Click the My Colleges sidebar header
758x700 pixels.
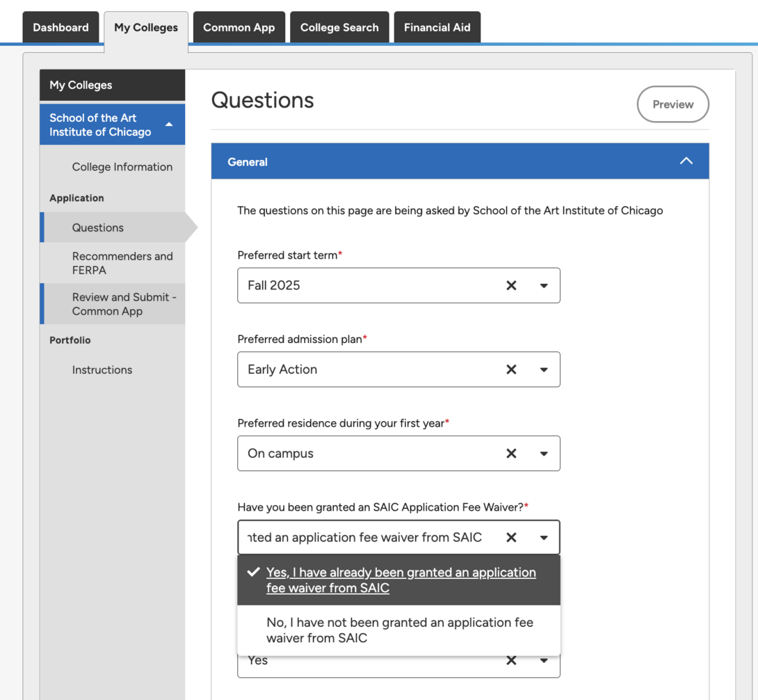point(112,85)
